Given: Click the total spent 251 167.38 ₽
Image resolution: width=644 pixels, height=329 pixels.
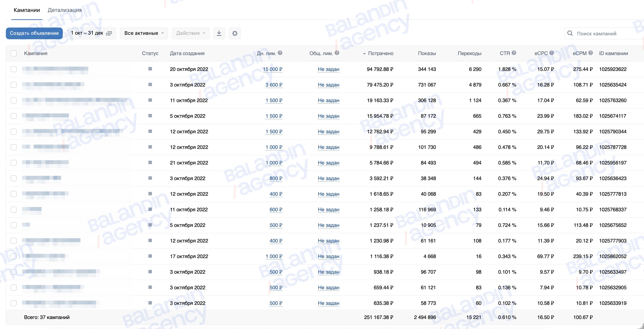Looking at the screenshot, I should coord(378,317).
